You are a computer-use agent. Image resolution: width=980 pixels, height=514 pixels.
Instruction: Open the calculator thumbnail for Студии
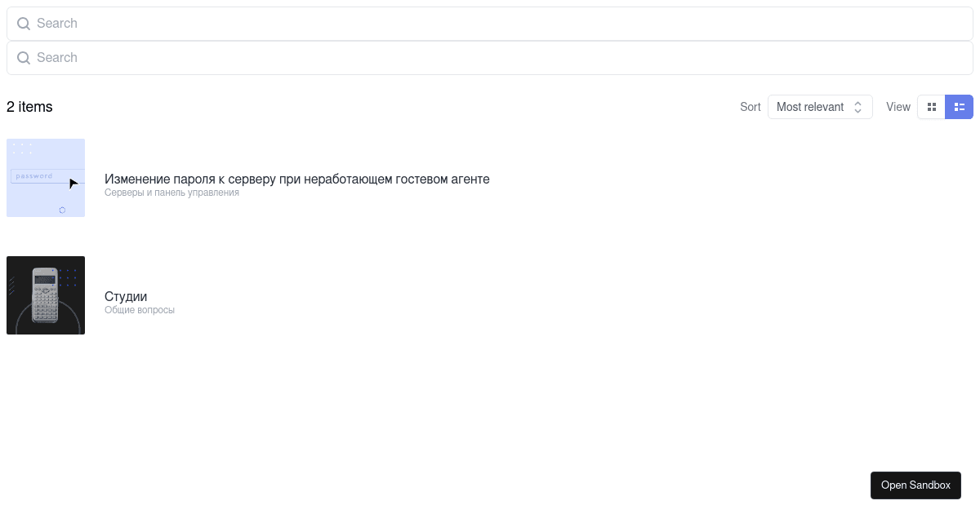click(x=46, y=295)
